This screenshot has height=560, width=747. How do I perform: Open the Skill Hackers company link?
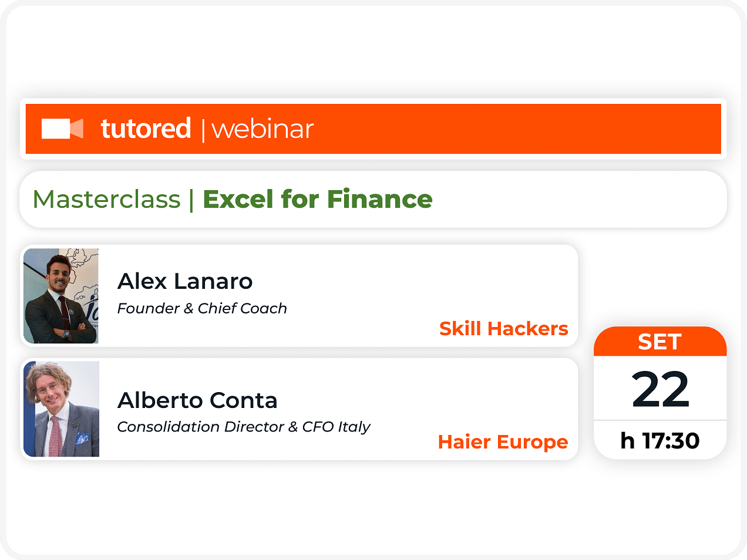pos(504,328)
